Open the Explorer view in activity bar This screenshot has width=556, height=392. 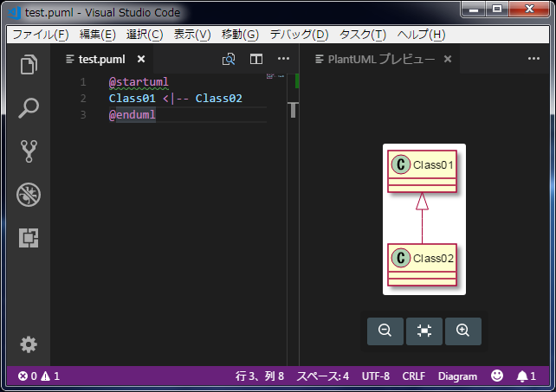(29, 65)
